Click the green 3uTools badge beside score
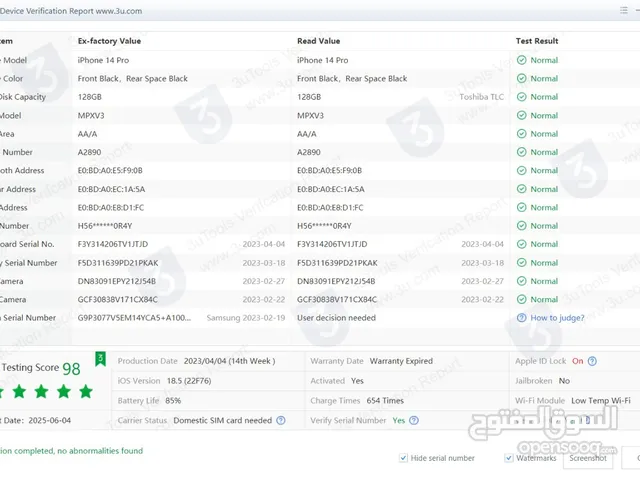 point(100,359)
